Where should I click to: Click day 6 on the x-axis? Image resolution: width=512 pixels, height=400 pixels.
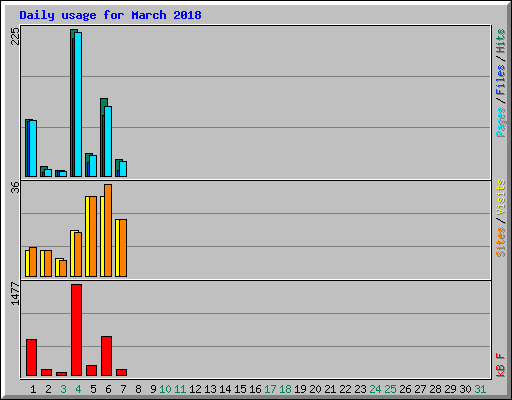[x=108, y=389]
